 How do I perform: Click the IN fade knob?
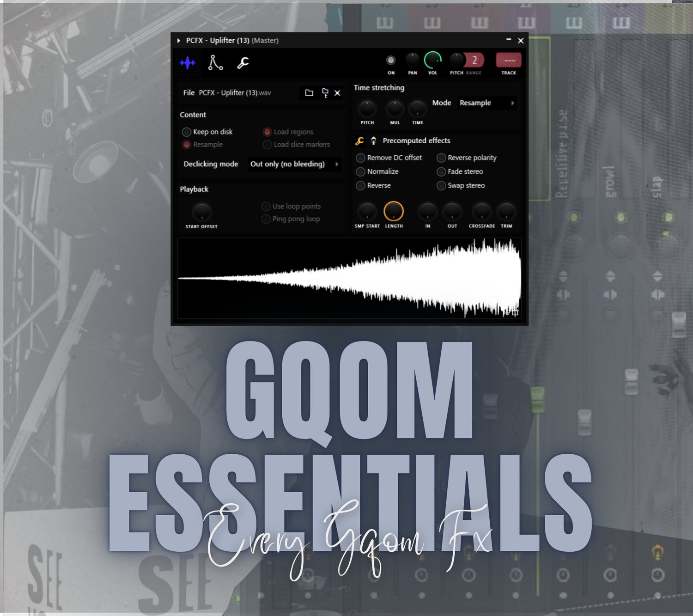point(427,211)
